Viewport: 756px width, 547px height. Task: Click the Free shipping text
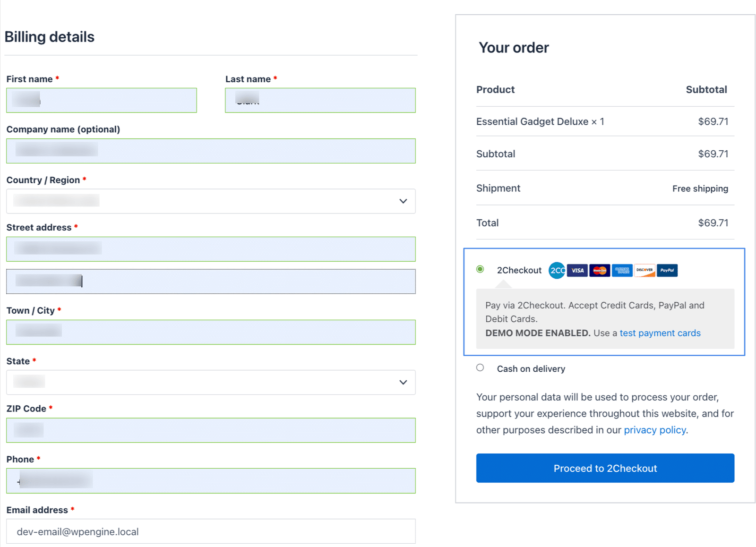point(700,188)
